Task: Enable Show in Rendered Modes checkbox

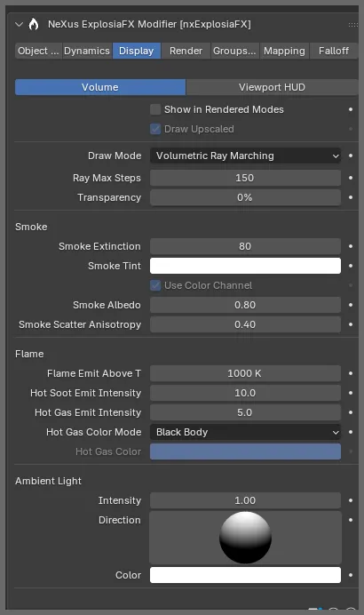Action: (x=155, y=109)
